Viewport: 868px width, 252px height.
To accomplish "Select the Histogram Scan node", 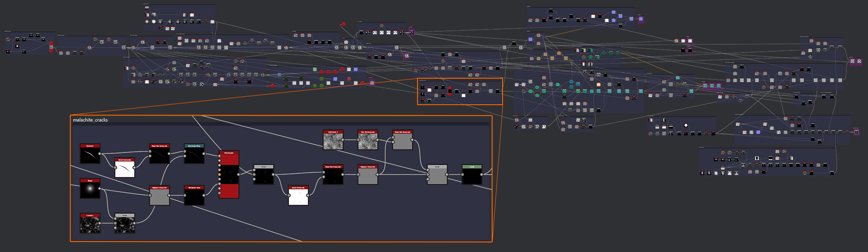I will click(194, 196).
